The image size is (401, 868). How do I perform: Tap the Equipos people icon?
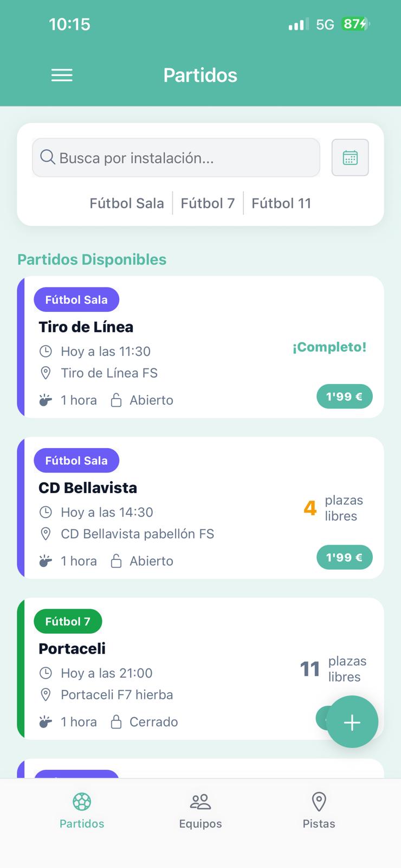coord(200,801)
